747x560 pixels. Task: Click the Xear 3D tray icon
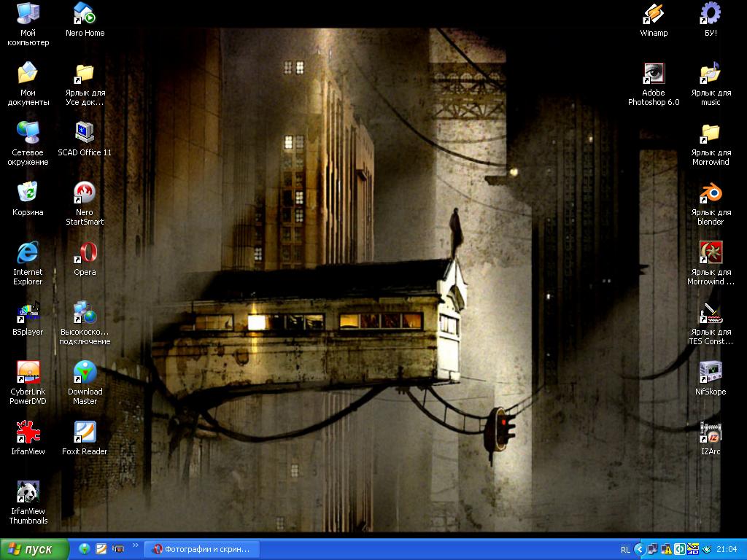click(693, 549)
